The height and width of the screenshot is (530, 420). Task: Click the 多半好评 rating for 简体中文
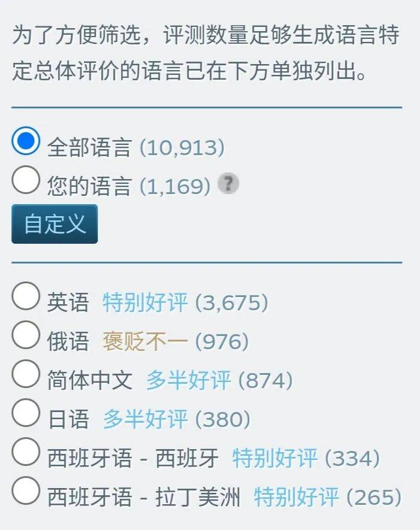pyautogui.click(x=188, y=380)
